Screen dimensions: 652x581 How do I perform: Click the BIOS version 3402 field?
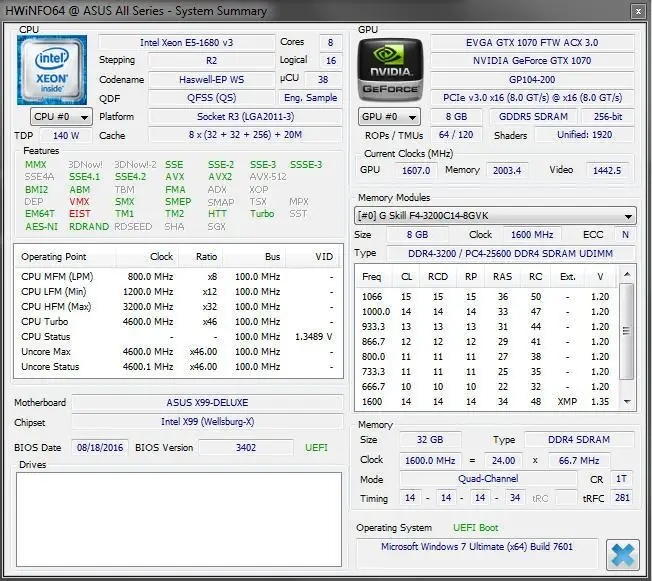point(246,448)
